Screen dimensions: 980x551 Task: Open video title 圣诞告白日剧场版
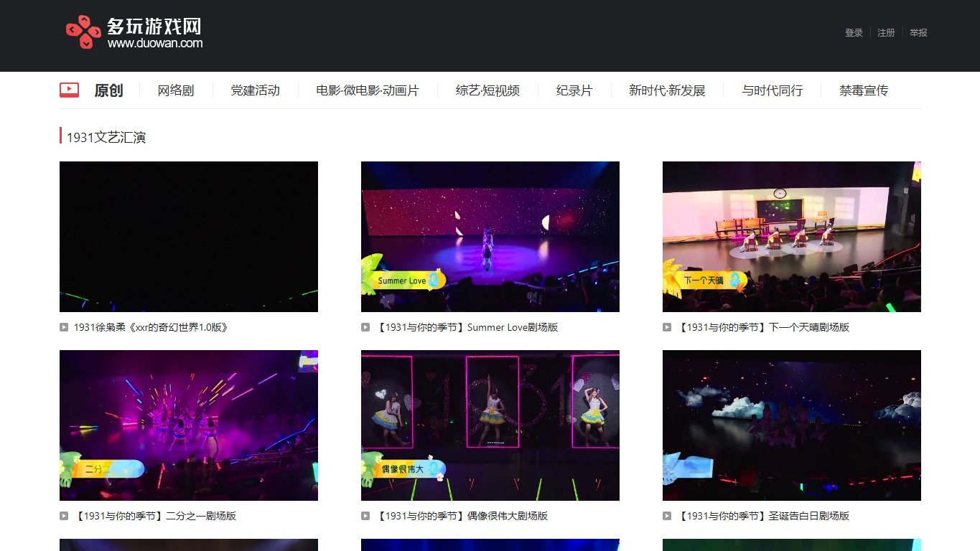coord(763,516)
